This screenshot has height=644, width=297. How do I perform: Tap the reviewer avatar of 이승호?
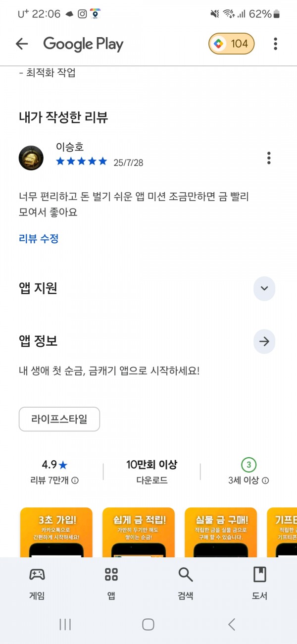[31, 158]
